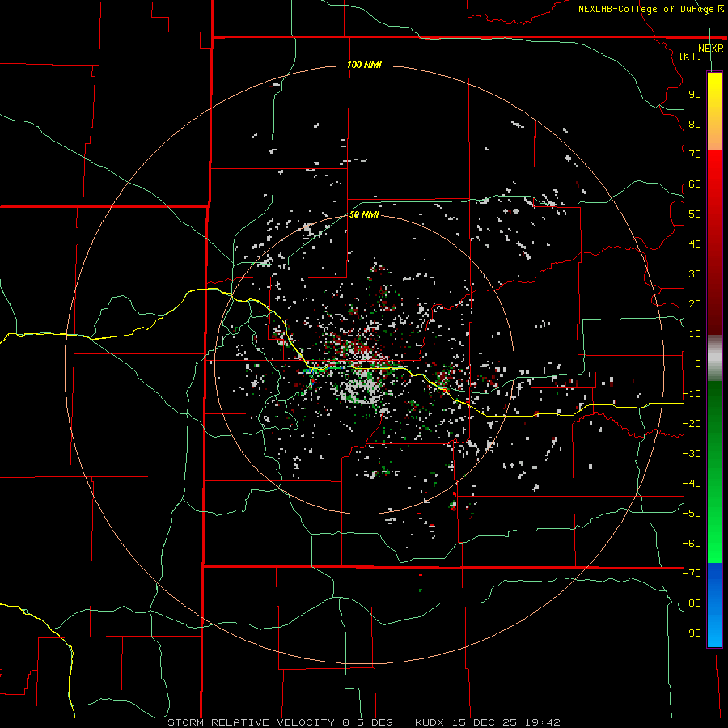728x728 pixels.
Task: Click the KUDX radar site identifier
Action: click(430, 722)
